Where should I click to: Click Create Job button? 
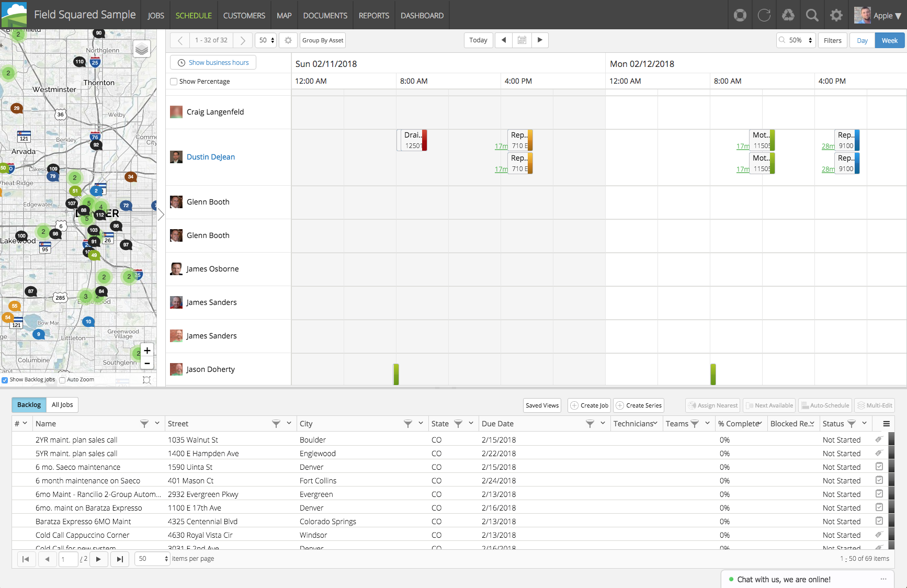[589, 405]
